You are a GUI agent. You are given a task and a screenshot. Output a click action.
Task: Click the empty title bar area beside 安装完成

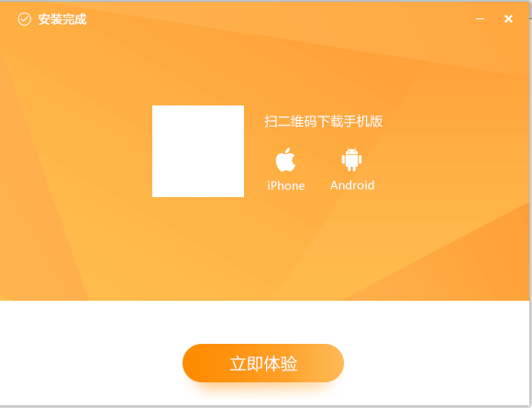point(272,19)
